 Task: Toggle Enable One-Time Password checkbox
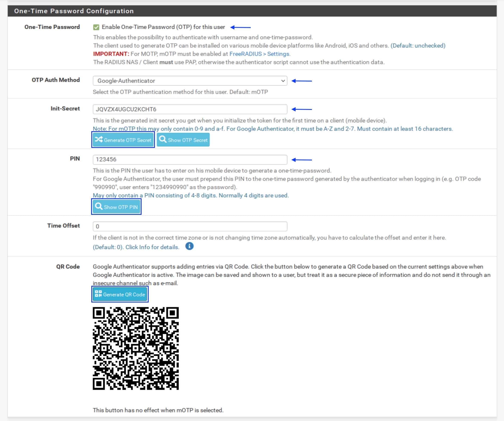(96, 27)
